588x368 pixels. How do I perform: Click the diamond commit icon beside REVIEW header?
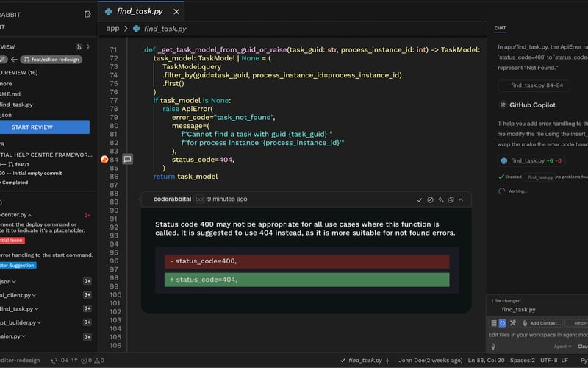(x=88, y=47)
